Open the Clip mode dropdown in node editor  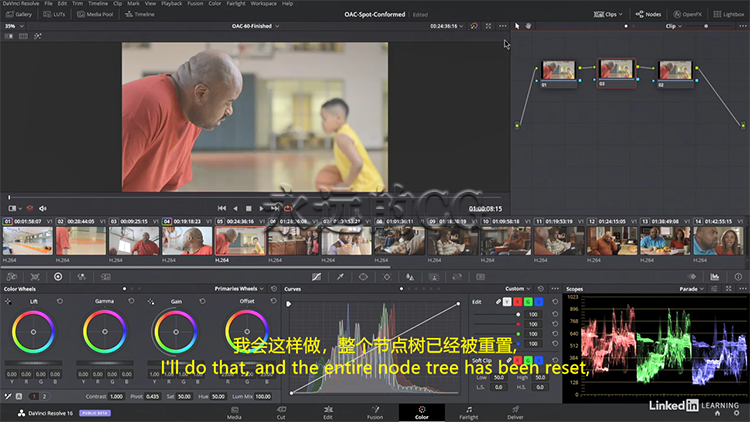click(673, 26)
